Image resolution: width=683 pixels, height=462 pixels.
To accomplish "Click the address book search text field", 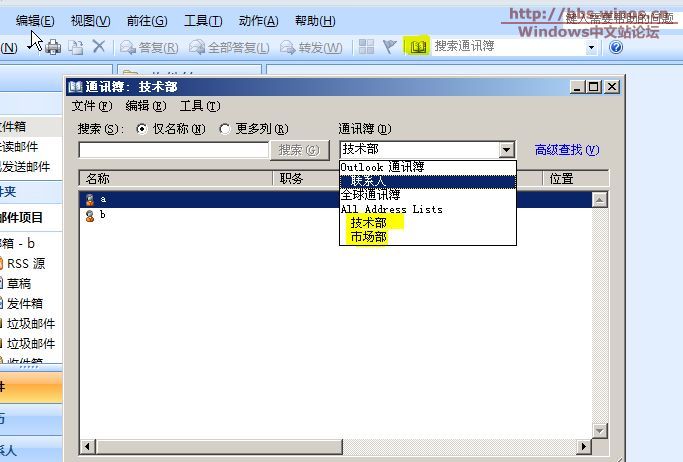I will (x=173, y=150).
